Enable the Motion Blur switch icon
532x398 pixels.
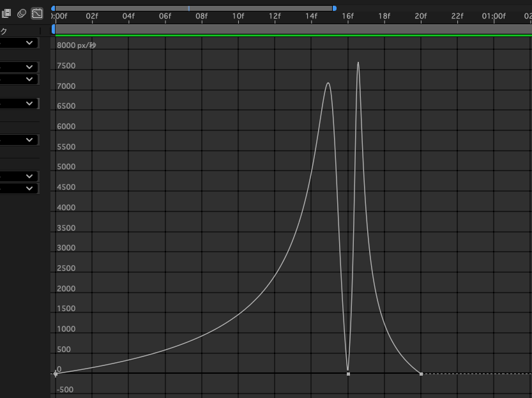pos(22,13)
